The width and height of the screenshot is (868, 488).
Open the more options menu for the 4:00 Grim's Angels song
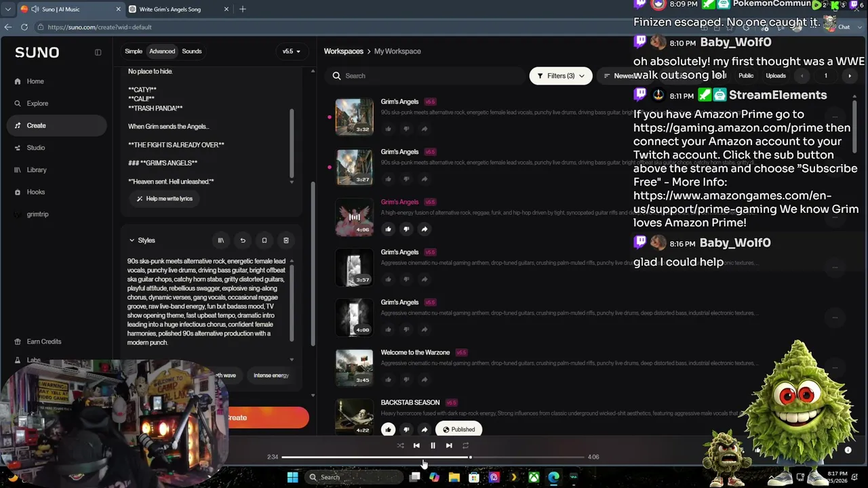835,317
